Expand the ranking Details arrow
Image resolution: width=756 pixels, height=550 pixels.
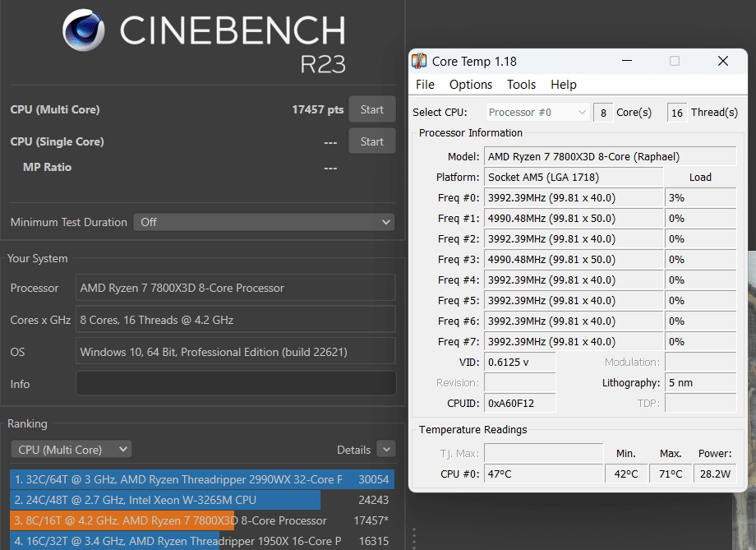[x=386, y=450]
